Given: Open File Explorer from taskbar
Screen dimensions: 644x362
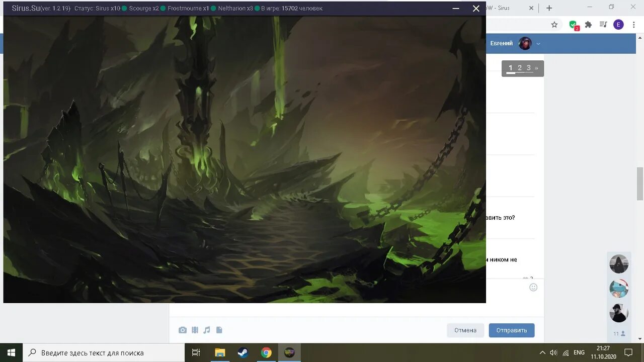Looking at the screenshot, I should 220,353.
